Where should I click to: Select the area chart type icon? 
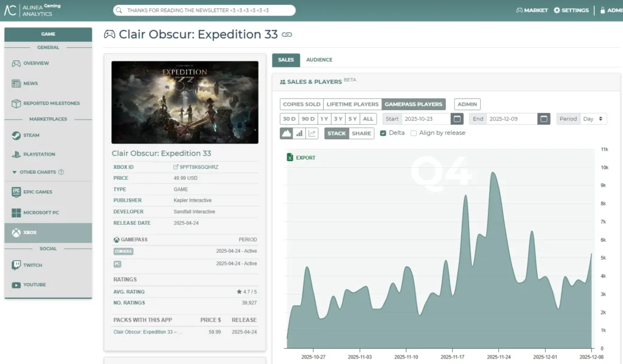pos(286,133)
